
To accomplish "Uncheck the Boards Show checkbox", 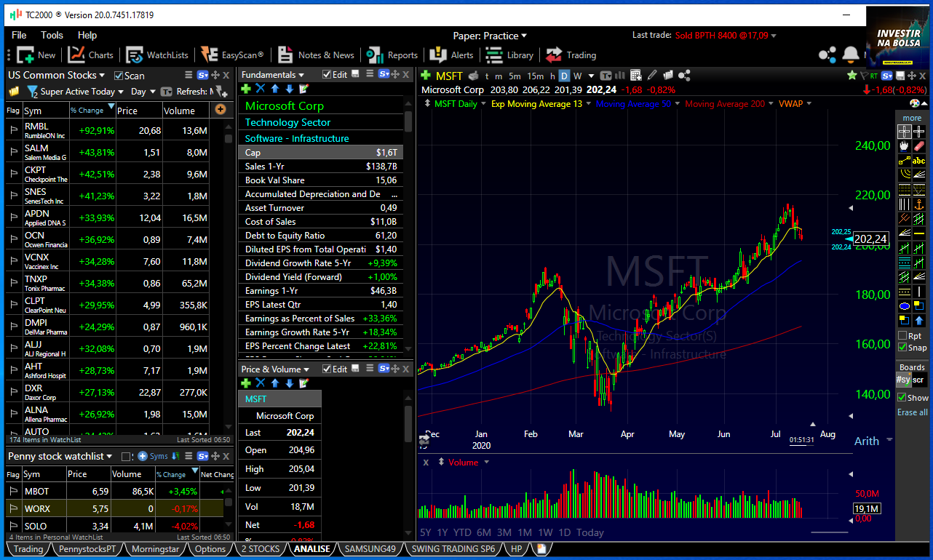I will tap(902, 398).
